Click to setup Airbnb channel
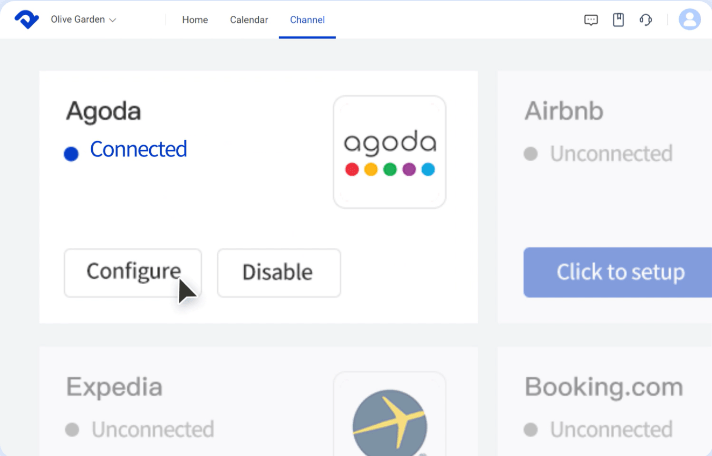Viewport: 712px width, 456px height. pyautogui.click(x=618, y=273)
